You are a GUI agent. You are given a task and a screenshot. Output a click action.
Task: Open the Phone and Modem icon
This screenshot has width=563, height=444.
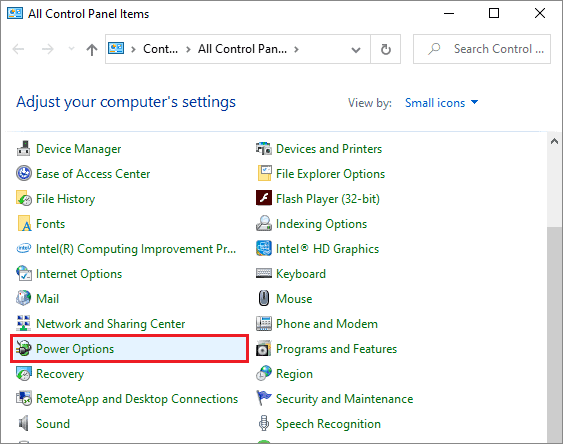[x=264, y=323]
